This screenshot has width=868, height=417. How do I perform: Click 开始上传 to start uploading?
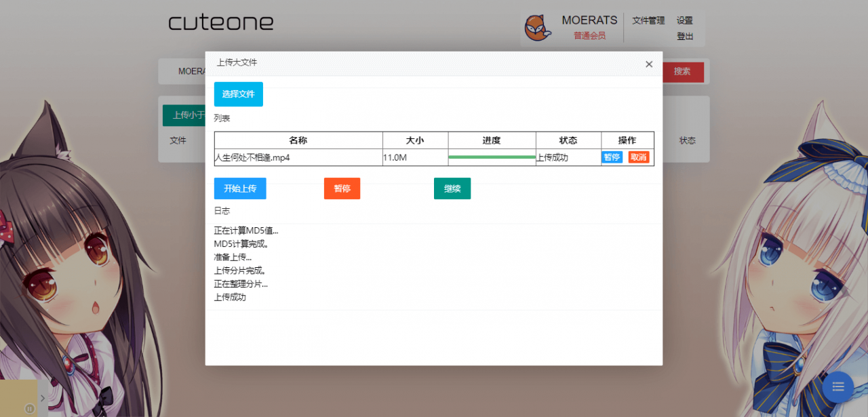240,188
